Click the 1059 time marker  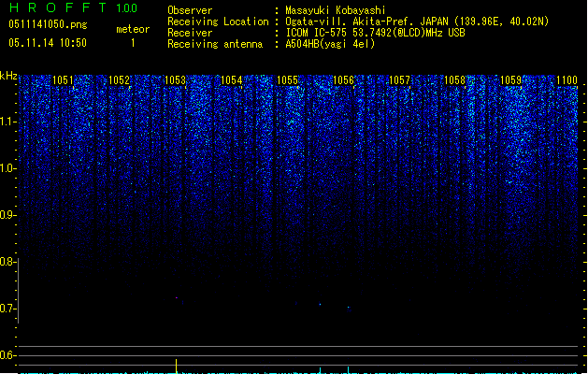coord(510,79)
